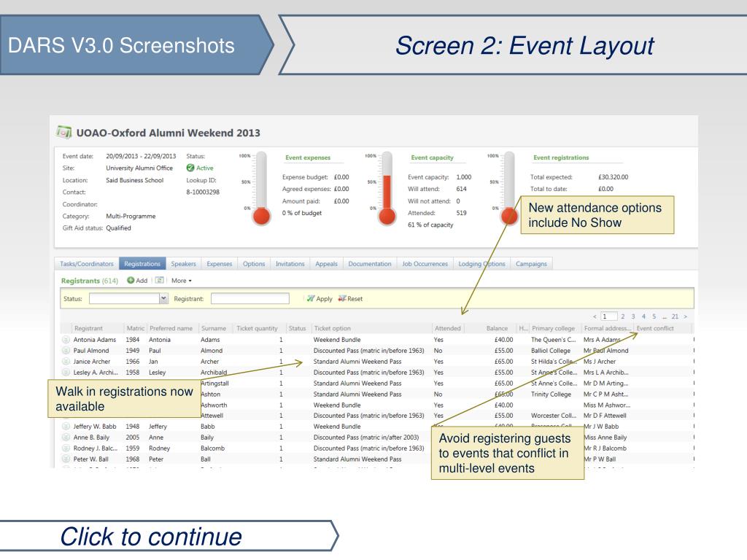
Task: Go to page 2 of registrants
Action: (623, 316)
